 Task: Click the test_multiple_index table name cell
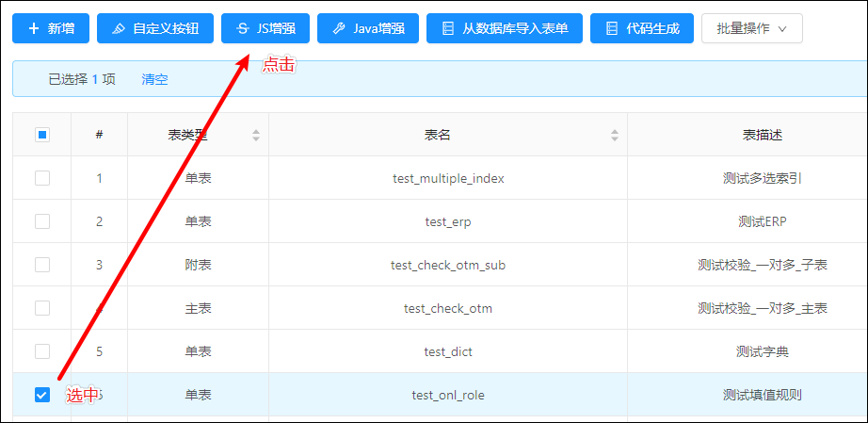[x=448, y=178]
